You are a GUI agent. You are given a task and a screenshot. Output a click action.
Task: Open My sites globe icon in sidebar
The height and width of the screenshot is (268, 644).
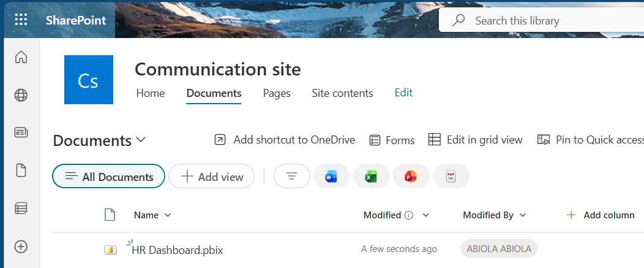[21, 95]
